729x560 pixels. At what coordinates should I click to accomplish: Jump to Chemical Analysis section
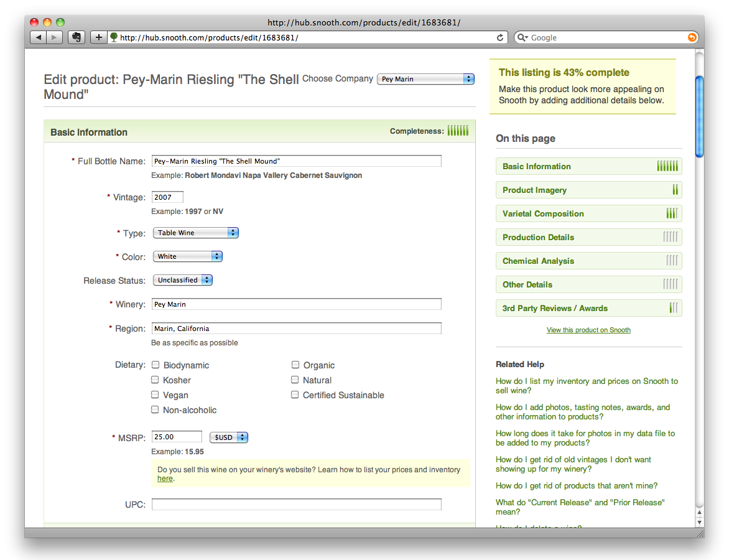[588, 261]
